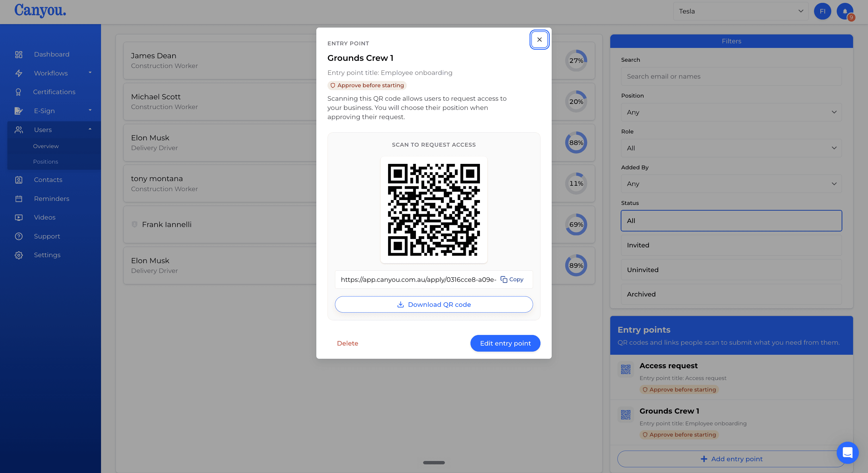Click the plus icon on Add entry point
The height and width of the screenshot is (473, 868).
(x=704, y=459)
